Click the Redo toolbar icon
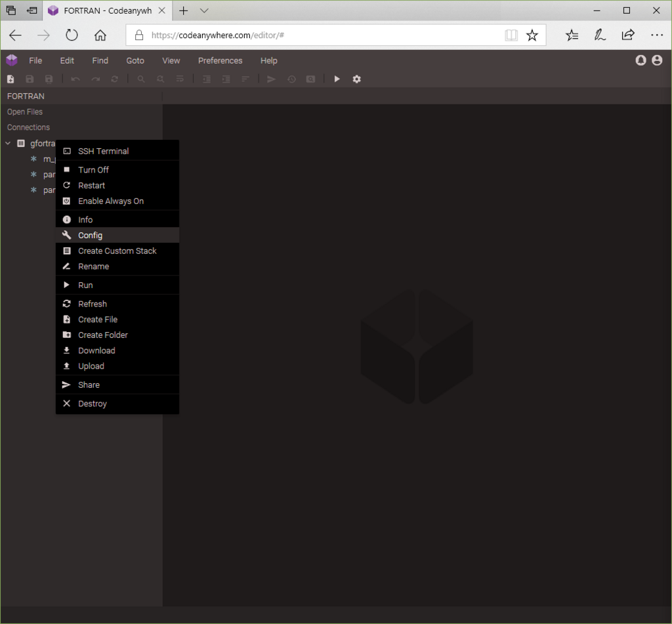Viewport: 672px width, 624px height. pyautogui.click(x=96, y=79)
